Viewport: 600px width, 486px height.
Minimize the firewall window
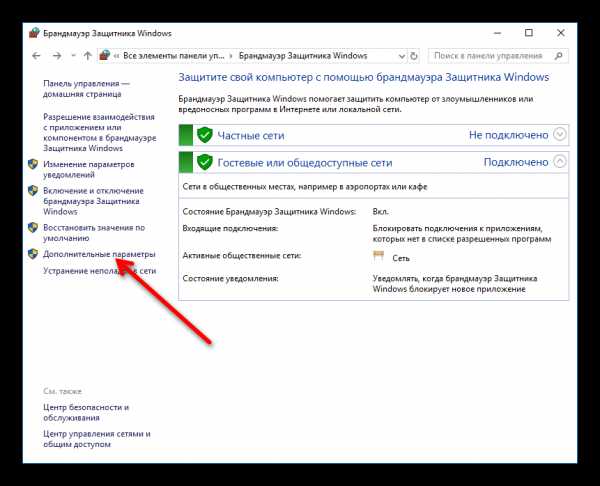point(497,33)
